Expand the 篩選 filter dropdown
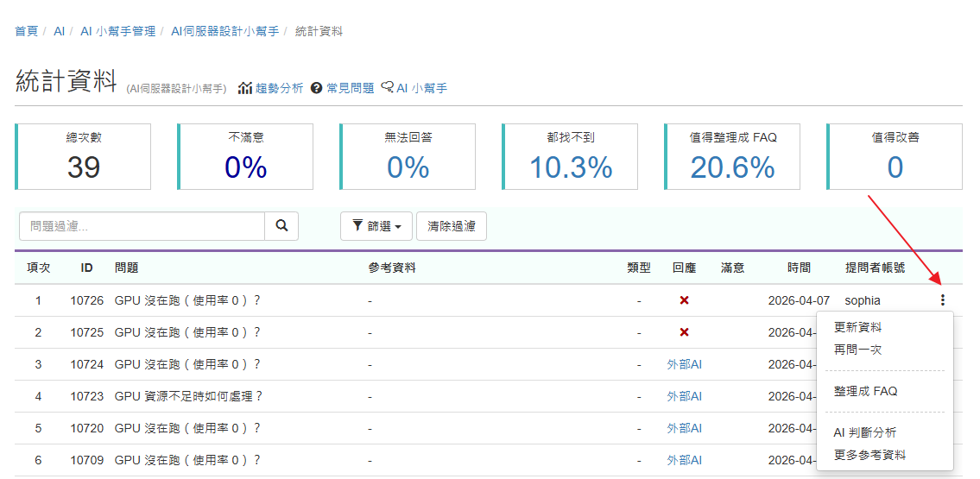Screen dimensions: 980x479 [376, 226]
